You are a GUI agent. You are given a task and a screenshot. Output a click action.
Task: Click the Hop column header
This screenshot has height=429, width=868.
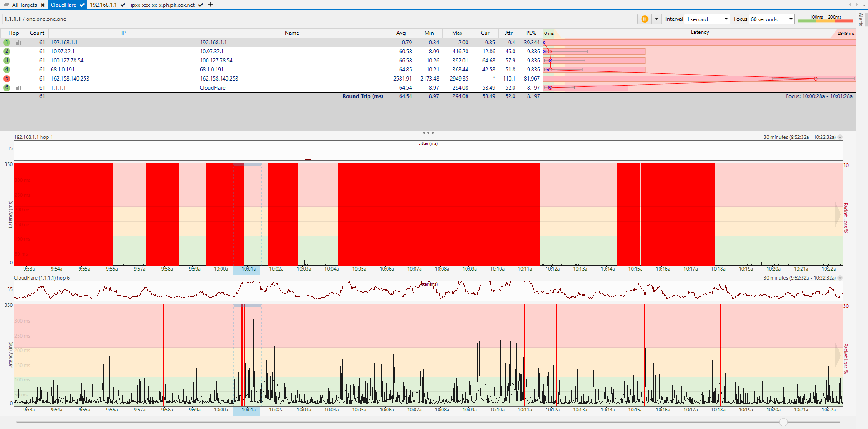tap(14, 33)
